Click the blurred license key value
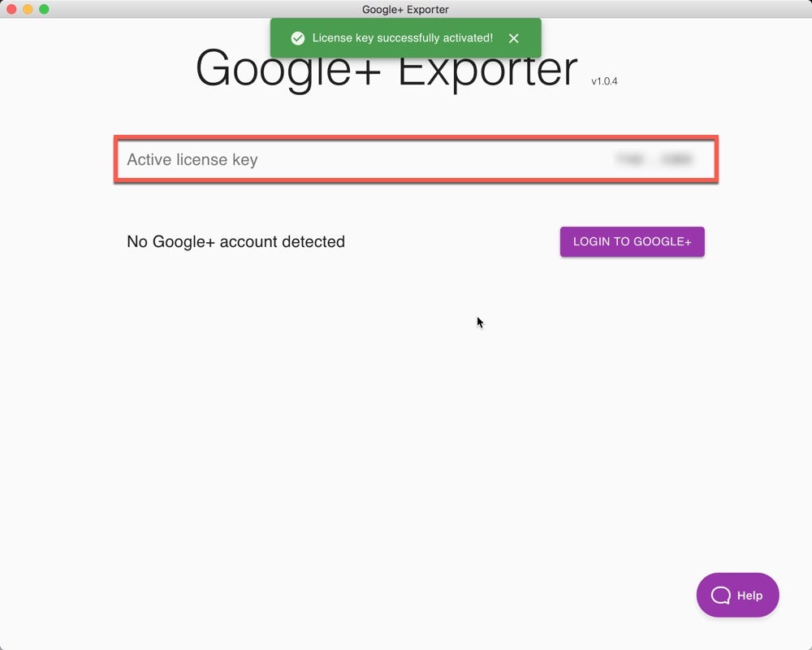The width and height of the screenshot is (812, 650). (654, 159)
